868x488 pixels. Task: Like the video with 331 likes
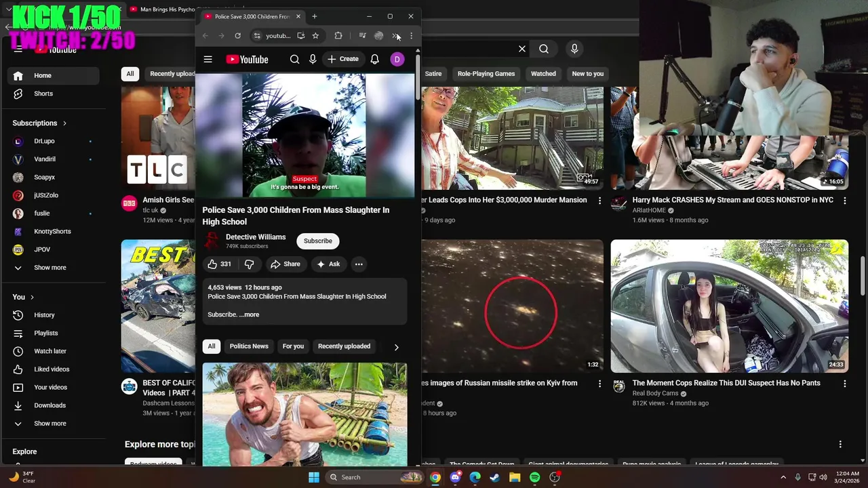pos(219,264)
